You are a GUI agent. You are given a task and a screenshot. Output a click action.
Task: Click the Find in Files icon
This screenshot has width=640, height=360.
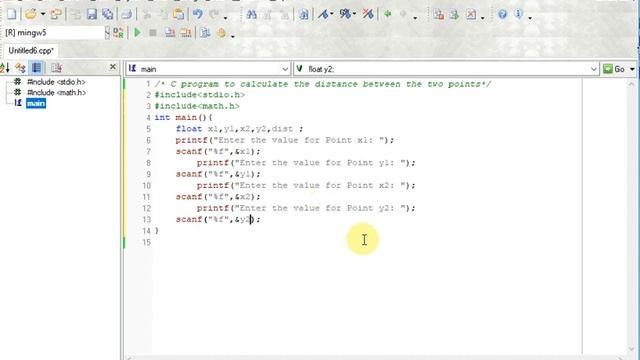coord(304,15)
